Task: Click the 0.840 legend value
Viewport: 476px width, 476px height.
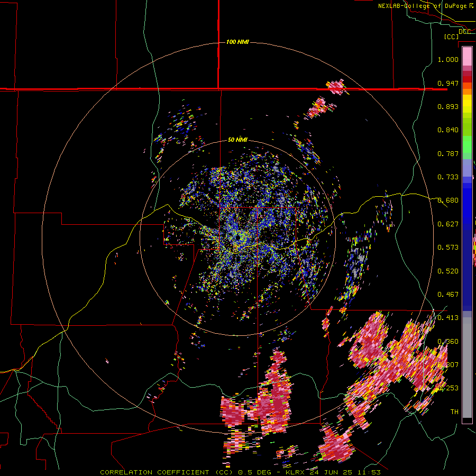Action: point(448,130)
